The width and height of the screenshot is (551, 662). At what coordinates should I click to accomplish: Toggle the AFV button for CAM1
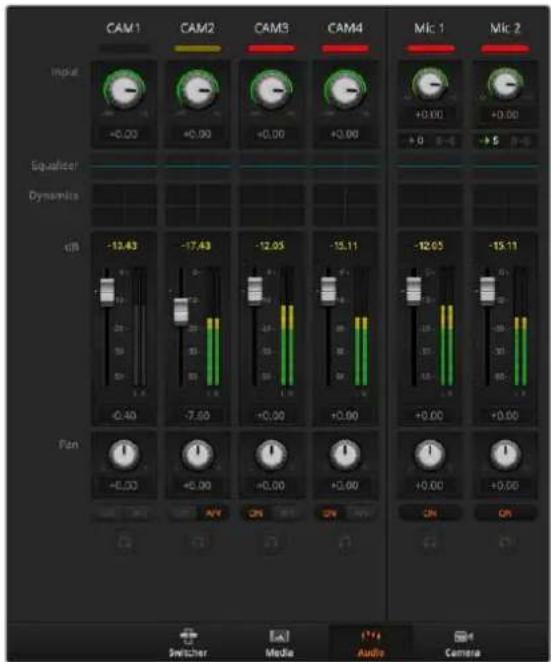coord(139,513)
